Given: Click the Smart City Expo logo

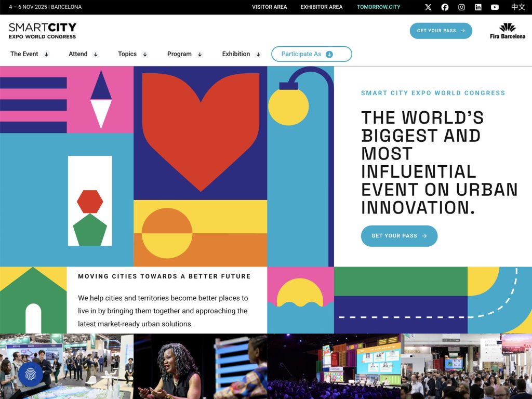Looking at the screenshot, I should coord(42,30).
